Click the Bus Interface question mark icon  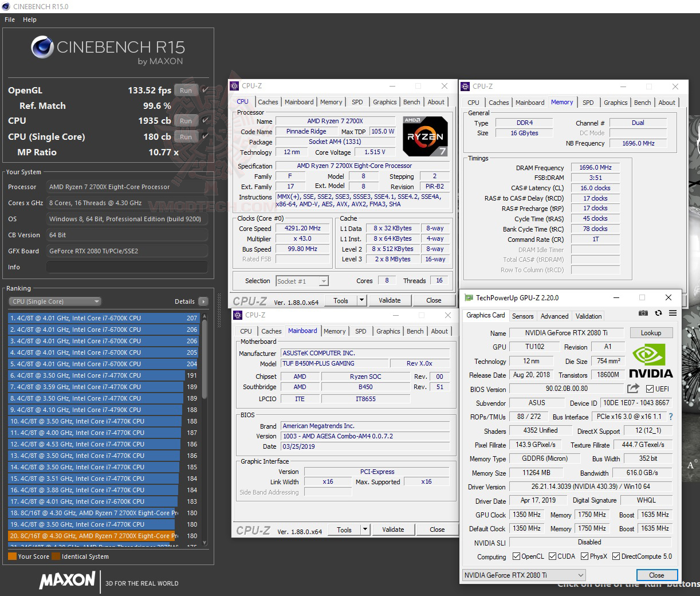pyautogui.click(x=671, y=417)
